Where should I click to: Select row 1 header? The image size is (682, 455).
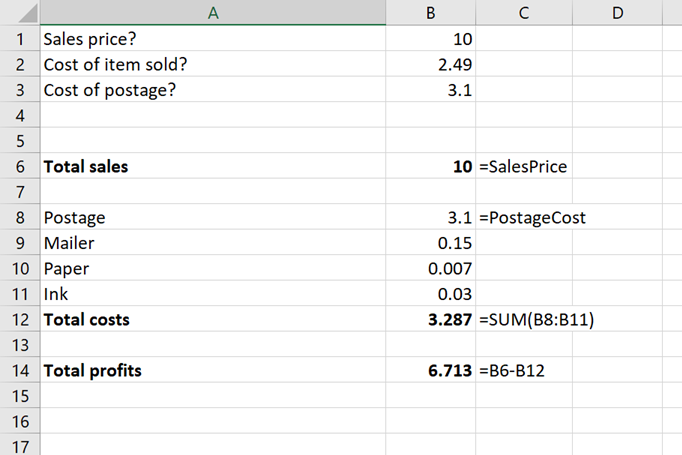coord(20,39)
